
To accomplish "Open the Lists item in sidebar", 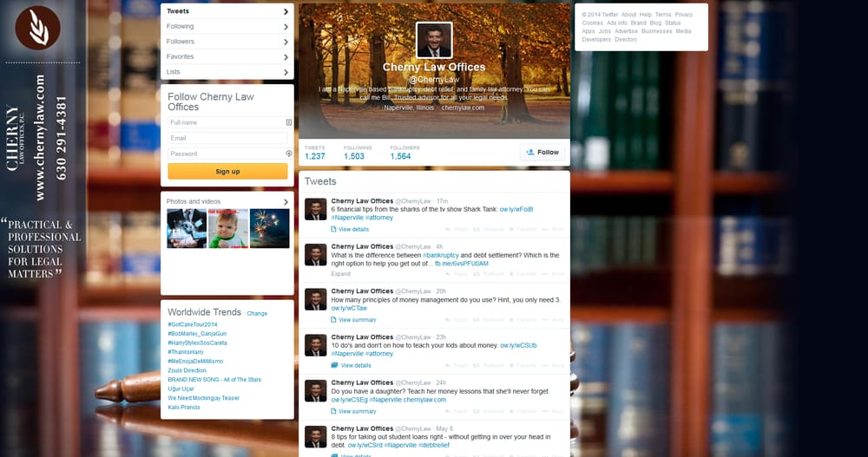I will pos(227,72).
